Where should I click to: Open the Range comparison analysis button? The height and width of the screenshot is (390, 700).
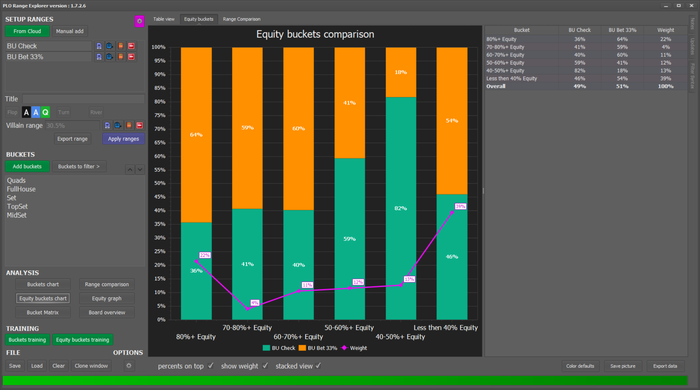107,284
